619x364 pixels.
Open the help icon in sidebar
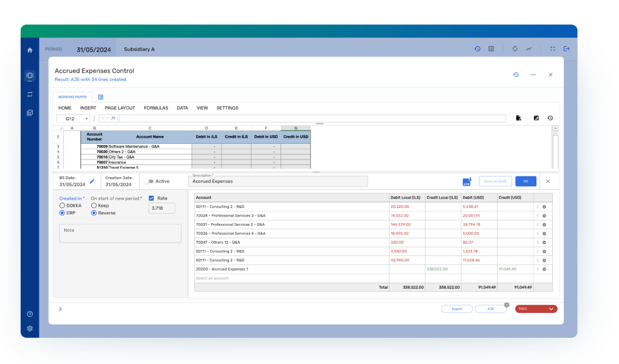30,314
